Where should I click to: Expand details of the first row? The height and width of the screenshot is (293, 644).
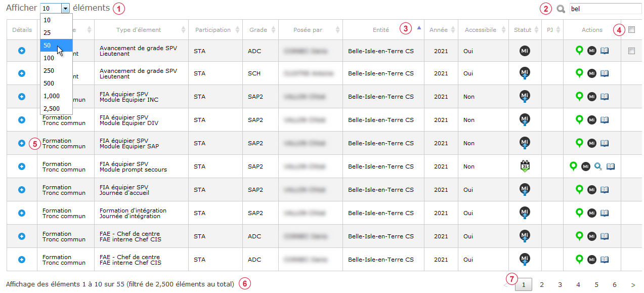coord(22,50)
